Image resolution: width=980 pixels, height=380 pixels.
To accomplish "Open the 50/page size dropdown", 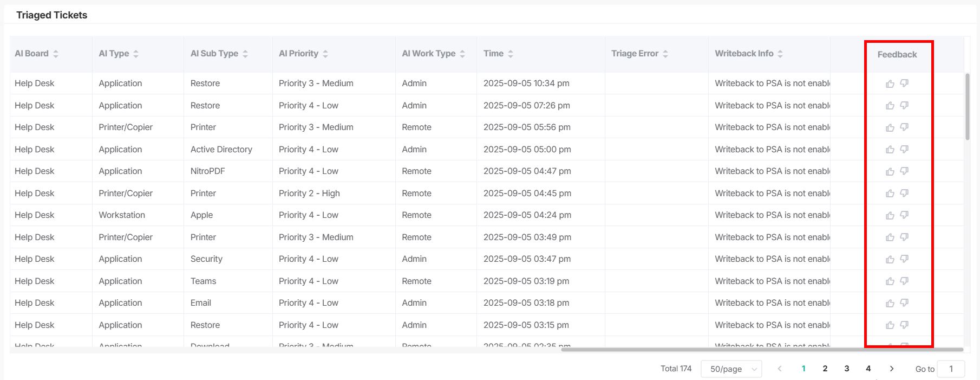I will tap(731, 369).
